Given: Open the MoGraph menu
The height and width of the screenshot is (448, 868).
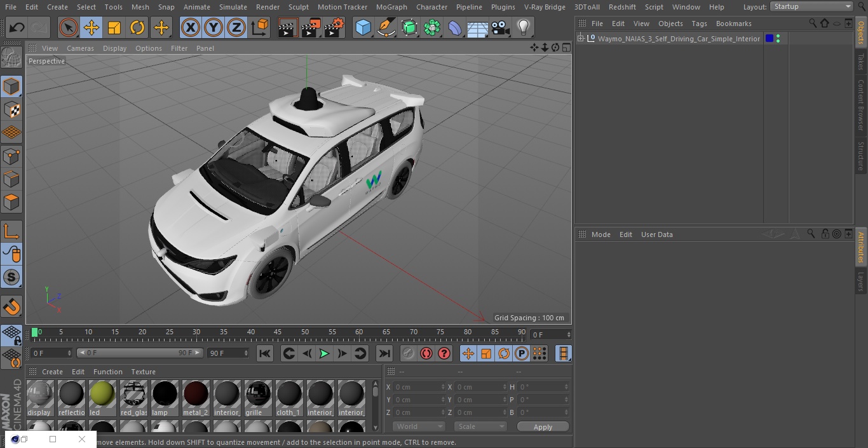Looking at the screenshot, I should (391, 7).
